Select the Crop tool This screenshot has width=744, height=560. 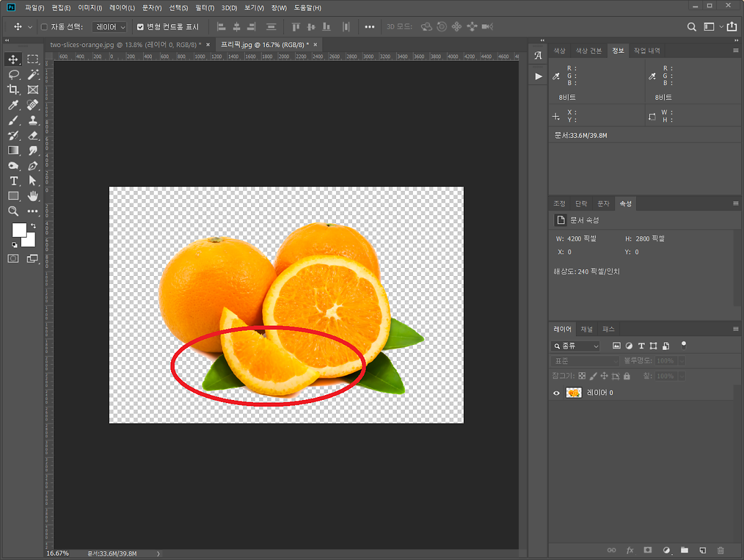pyautogui.click(x=13, y=90)
